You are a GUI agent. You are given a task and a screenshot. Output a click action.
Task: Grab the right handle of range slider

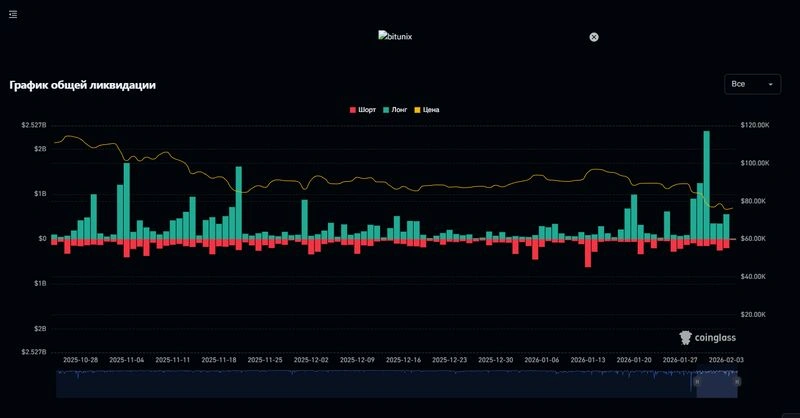tap(737, 382)
